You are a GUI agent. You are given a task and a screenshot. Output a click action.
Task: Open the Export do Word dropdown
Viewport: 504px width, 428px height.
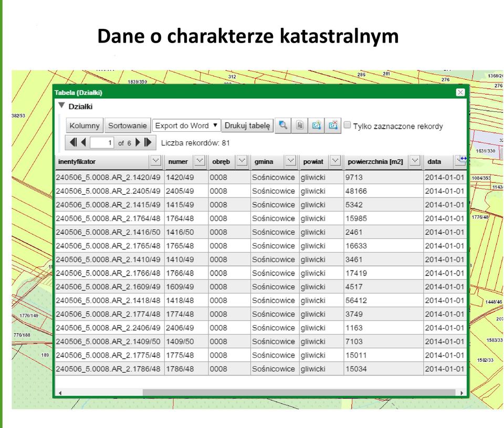[x=186, y=126]
